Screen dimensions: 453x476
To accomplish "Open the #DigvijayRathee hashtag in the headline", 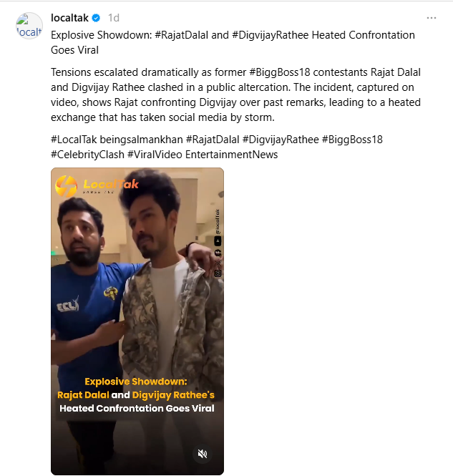I will click(271, 35).
